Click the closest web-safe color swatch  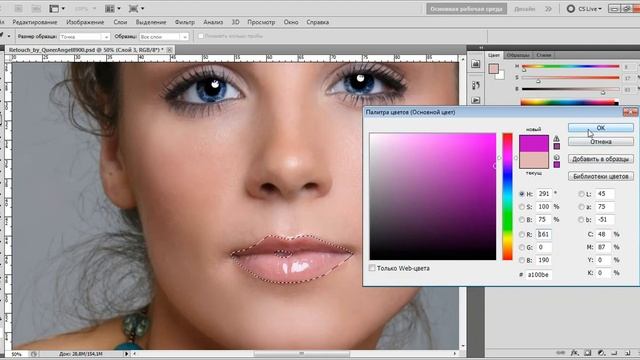click(x=557, y=164)
